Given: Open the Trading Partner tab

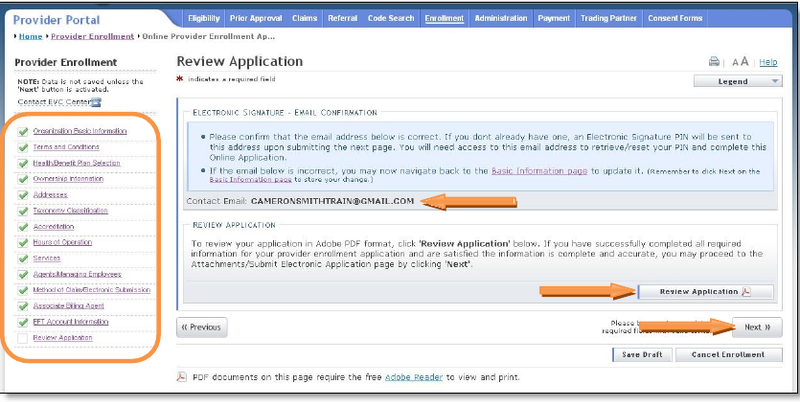Looking at the screenshot, I should point(609,18).
